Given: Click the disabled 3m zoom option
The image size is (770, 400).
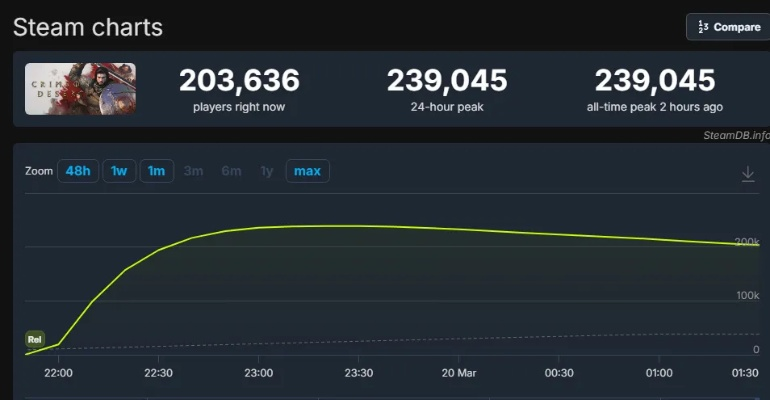Looking at the screenshot, I should 193,171.
